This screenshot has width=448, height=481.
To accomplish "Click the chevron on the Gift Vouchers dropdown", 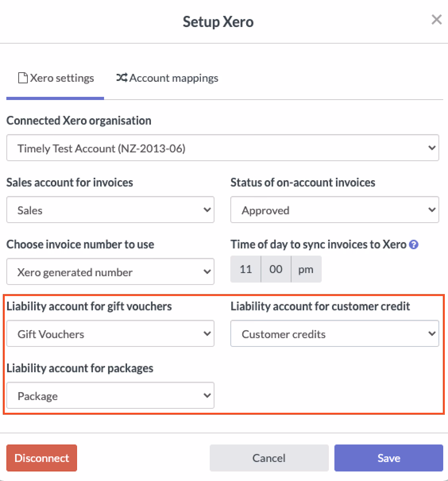I will pyautogui.click(x=207, y=334).
